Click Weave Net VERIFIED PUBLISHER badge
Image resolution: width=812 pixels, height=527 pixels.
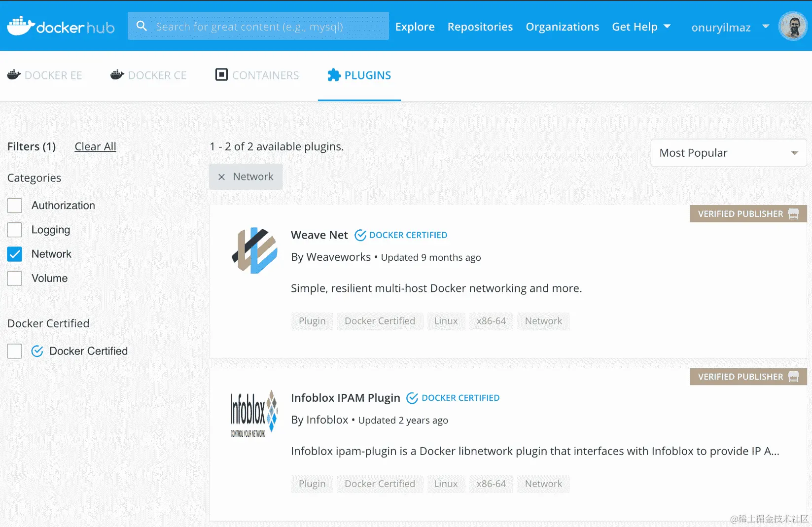[x=748, y=214]
